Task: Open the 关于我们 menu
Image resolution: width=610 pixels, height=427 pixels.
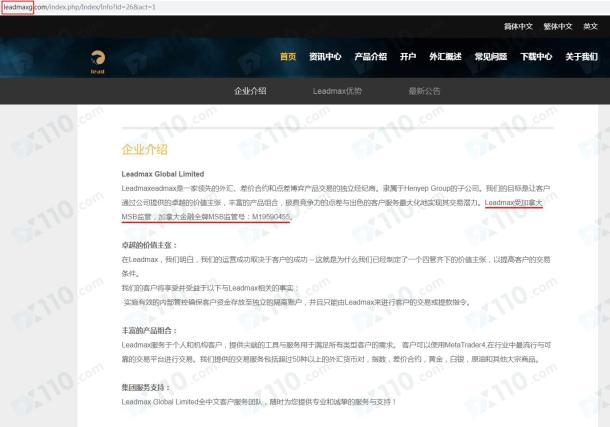Action: pos(582,57)
